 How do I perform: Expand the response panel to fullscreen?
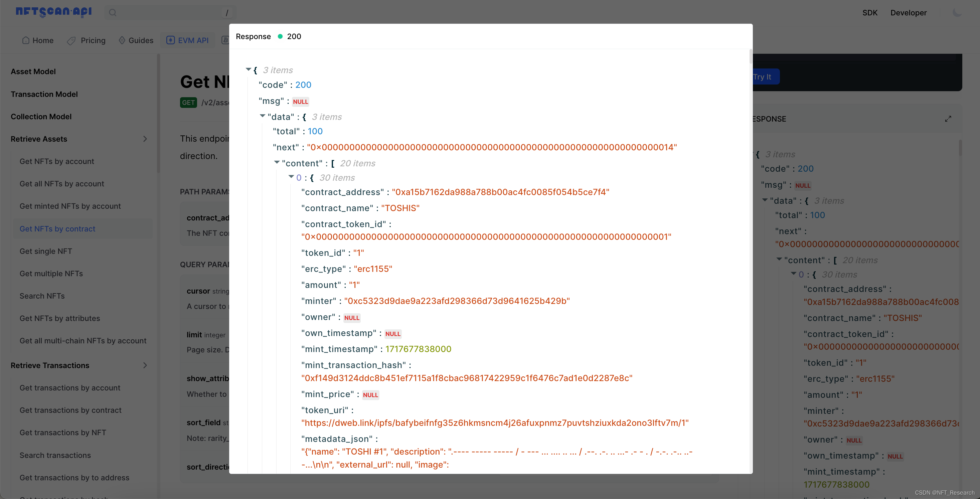[x=948, y=119]
